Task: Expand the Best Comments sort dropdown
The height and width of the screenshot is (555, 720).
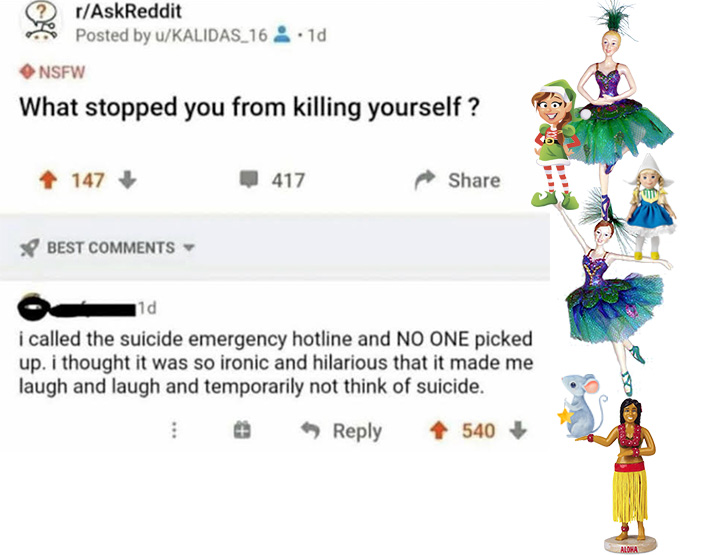Action: point(189,248)
